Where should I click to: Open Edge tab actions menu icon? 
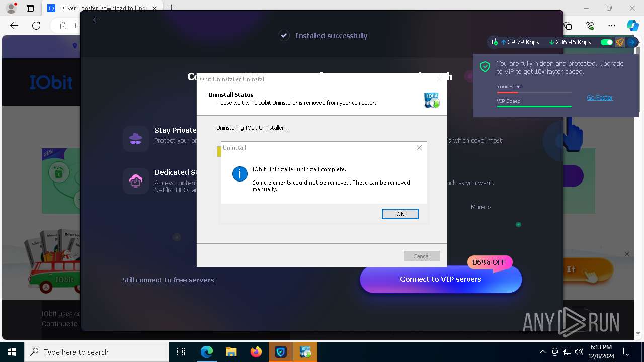click(x=30, y=8)
